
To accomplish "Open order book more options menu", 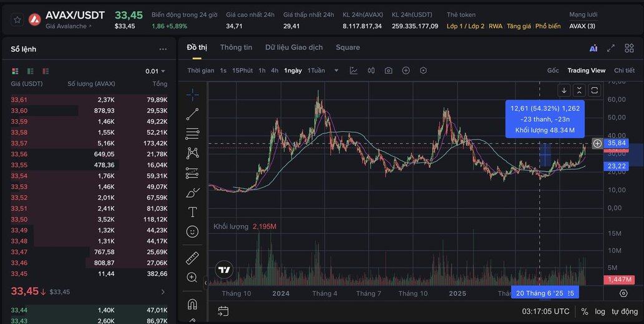I will [x=163, y=49].
